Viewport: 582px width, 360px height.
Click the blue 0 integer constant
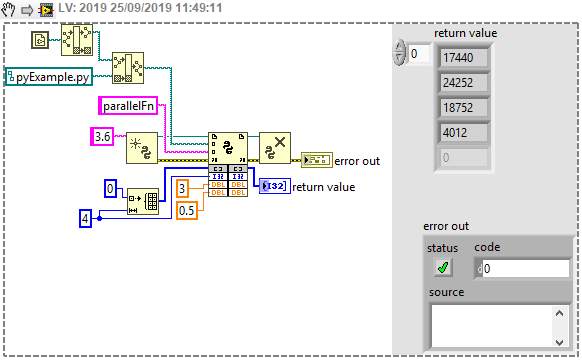click(110, 189)
